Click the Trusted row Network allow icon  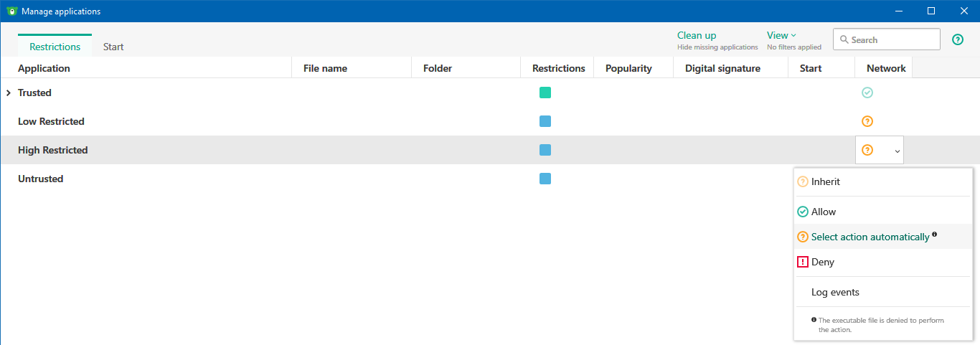(867, 93)
